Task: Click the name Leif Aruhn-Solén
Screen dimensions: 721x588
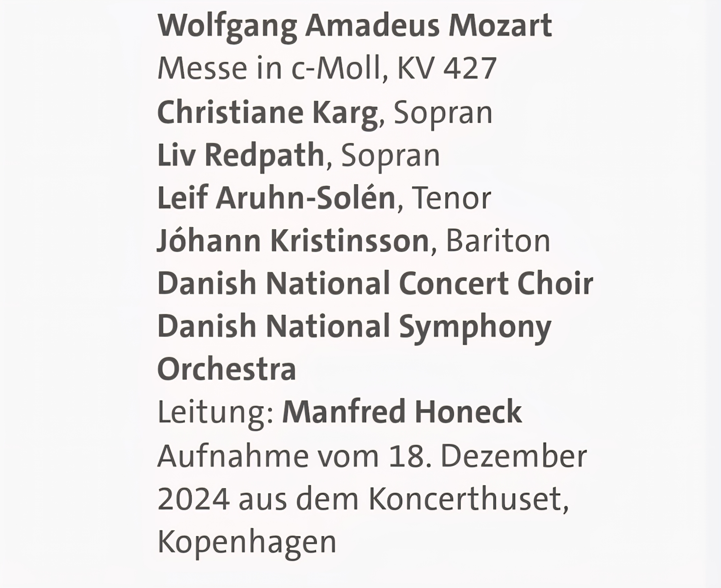Action: [276, 198]
